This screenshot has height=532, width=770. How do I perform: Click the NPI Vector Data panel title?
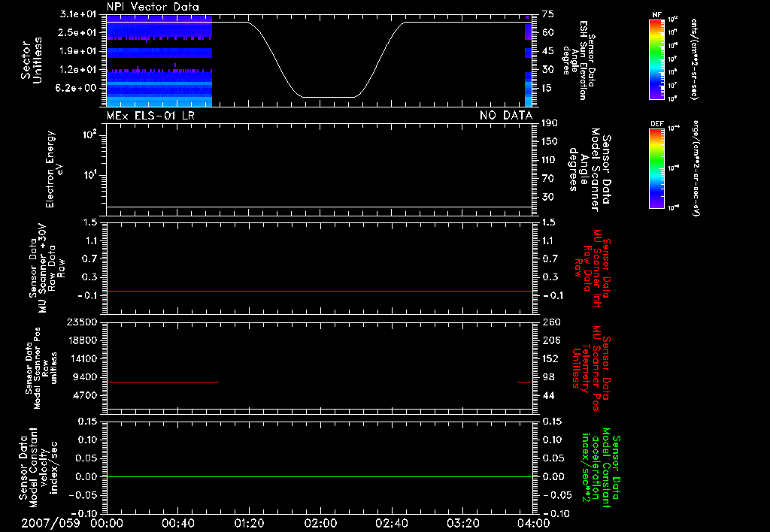153,7
